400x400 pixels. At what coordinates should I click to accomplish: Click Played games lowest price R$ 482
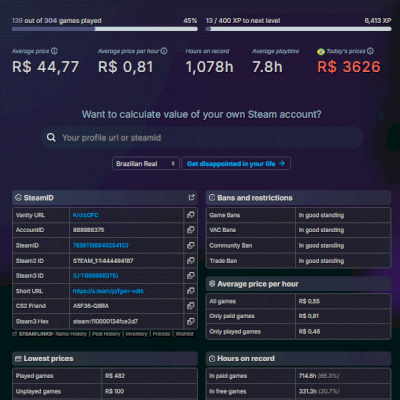click(115, 376)
